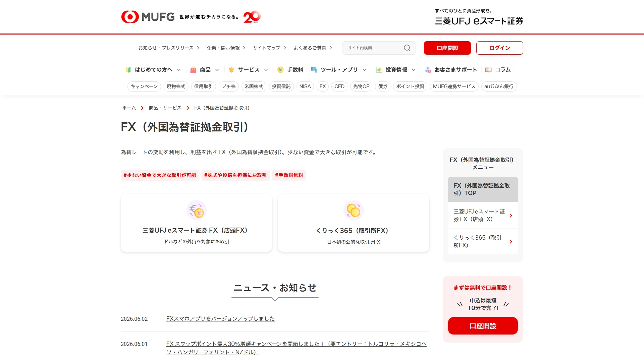This screenshot has width=644, height=362.
Task: Click the #少ない資金で大きな取引が可能 tag
Action: [160, 175]
